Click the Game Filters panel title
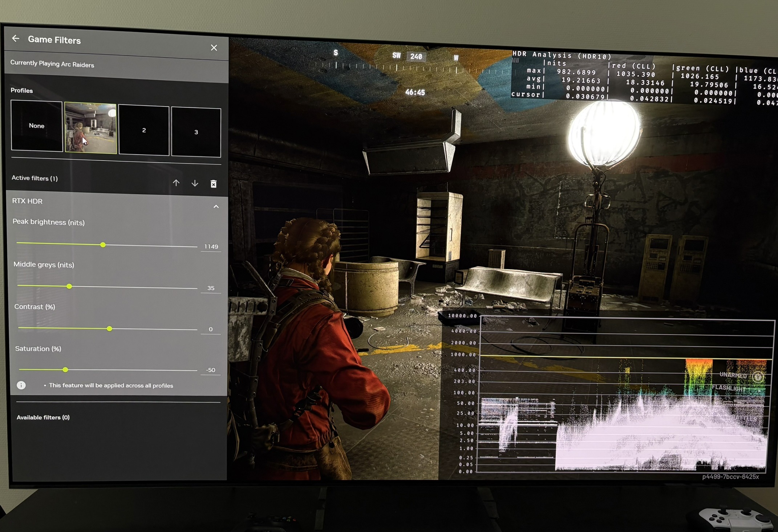This screenshot has height=532, width=778. pos(54,40)
